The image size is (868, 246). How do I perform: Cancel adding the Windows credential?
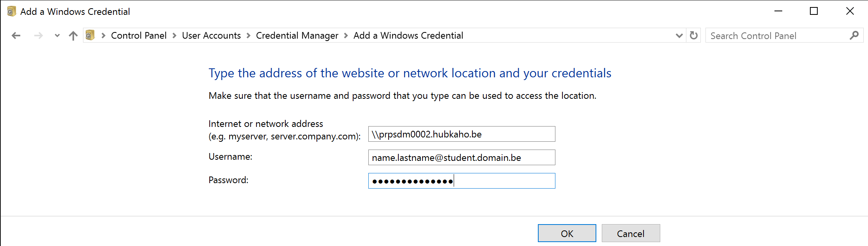(x=631, y=233)
